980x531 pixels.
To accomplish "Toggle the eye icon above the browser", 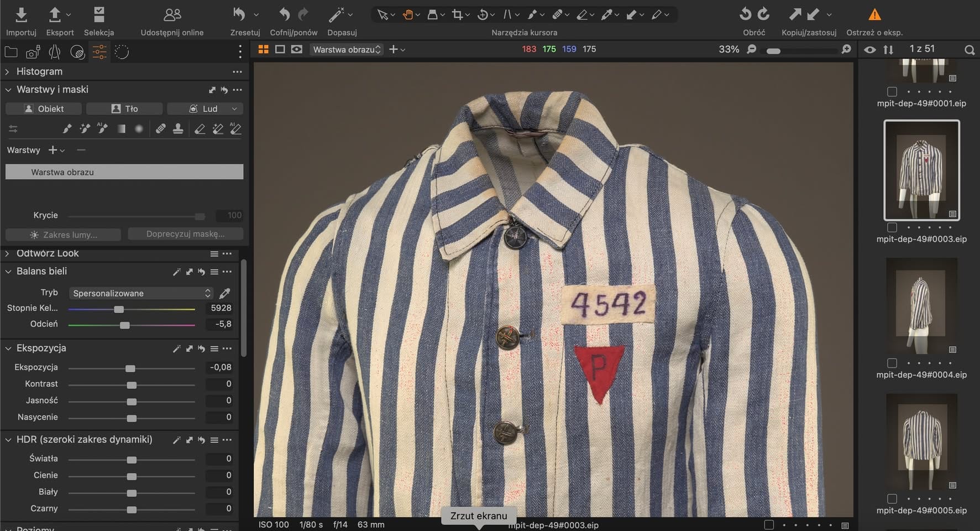I will click(870, 50).
